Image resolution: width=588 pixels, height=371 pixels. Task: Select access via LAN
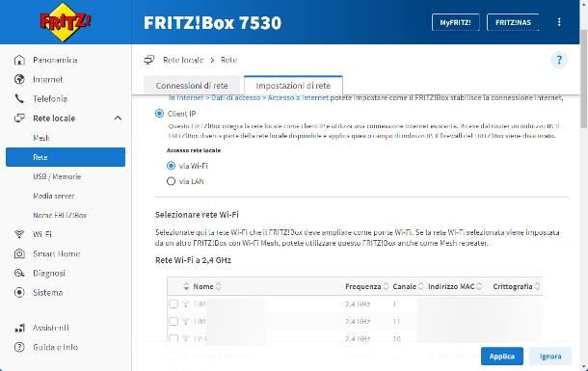coord(171,181)
